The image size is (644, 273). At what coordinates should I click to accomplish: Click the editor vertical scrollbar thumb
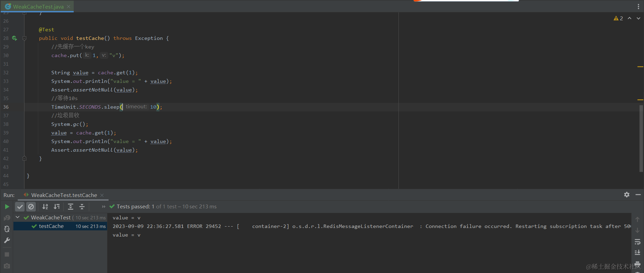click(x=641, y=138)
